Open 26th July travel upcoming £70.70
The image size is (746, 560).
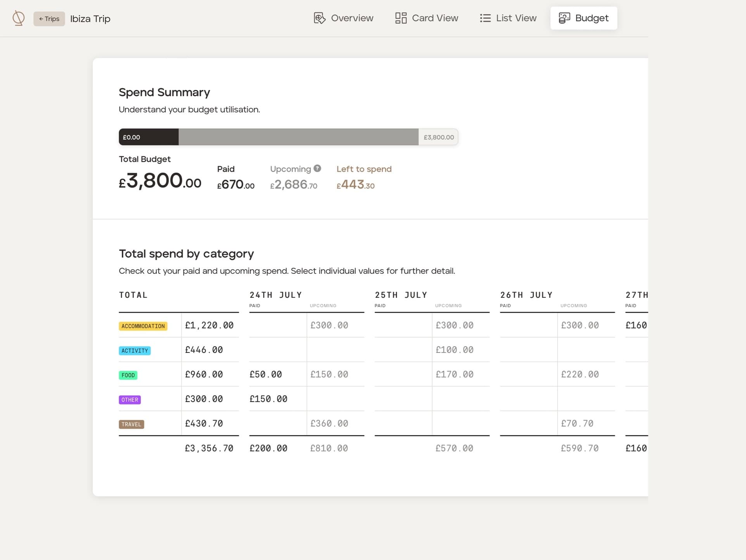click(577, 423)
